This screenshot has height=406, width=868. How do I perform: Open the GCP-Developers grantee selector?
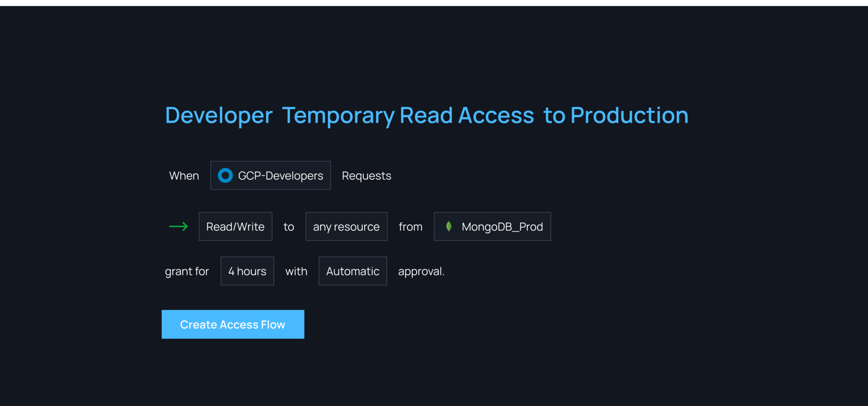pyautogui.click(x=270, y=175)
